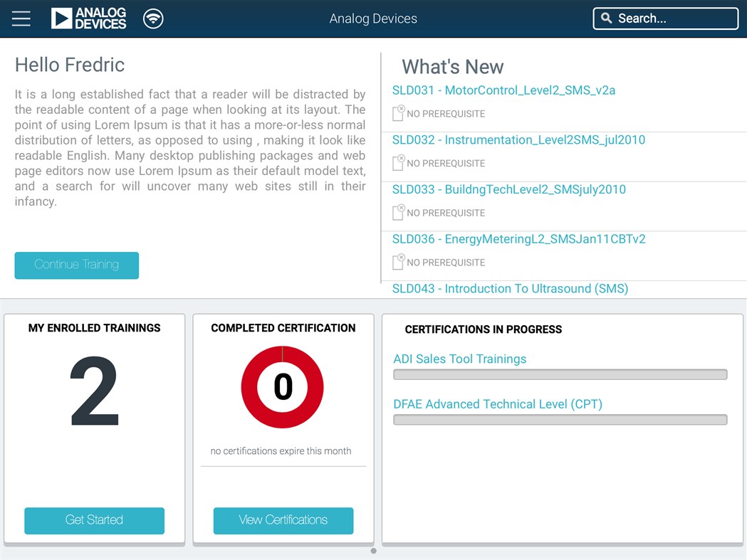The height and width of the screenshot is (560, 747).
Task: Tap the Wi-Fi connectivity status icon
Action: (x=153, y=19)
